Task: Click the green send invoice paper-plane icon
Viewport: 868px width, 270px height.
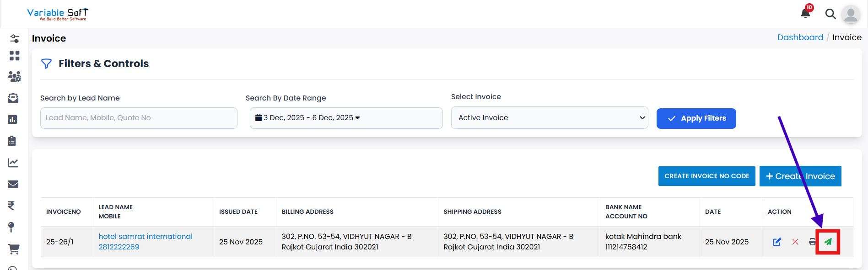Action: 828,242
